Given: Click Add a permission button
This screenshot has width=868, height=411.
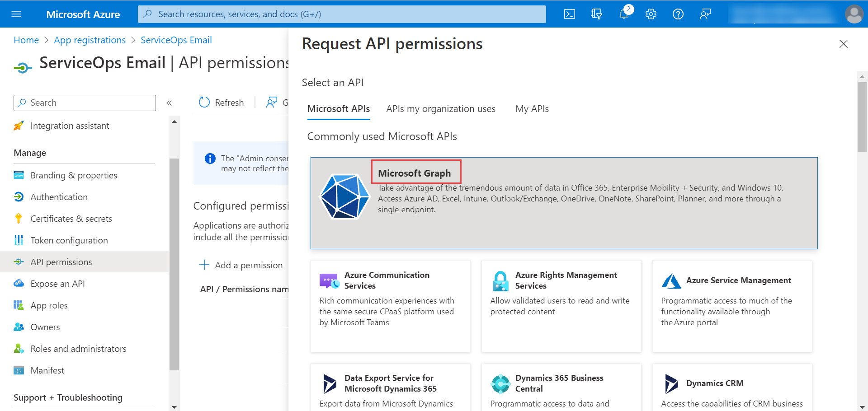Looking at the screenshot, I should 241,265.
